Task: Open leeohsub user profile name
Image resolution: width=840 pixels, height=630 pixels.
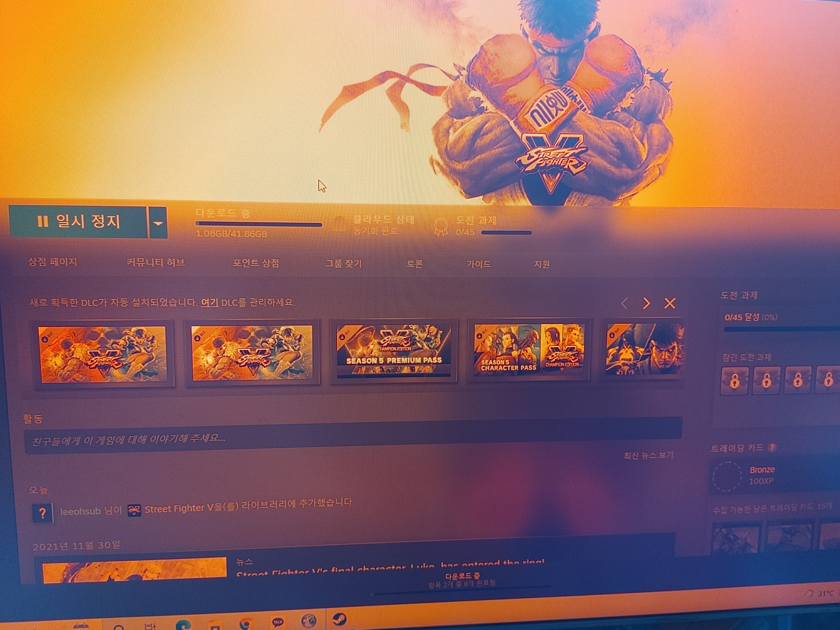Action: [80, 511]
